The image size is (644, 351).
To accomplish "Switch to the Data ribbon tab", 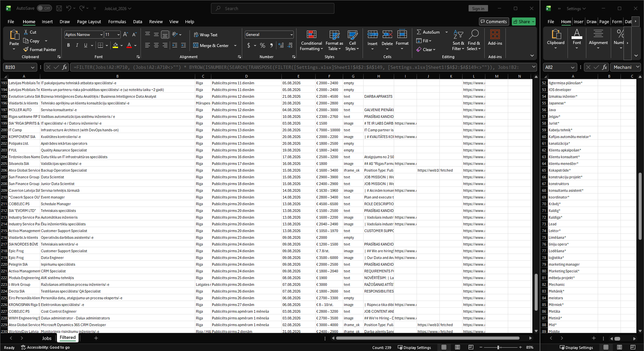I will click(138, 21).
